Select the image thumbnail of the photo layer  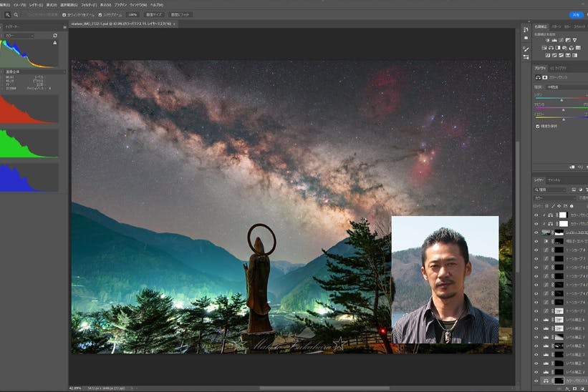tap(546, 232)
